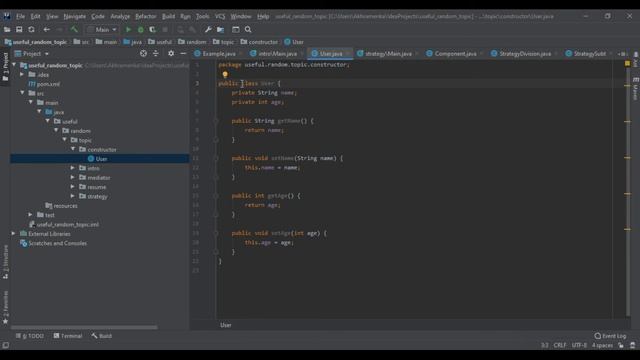640x360 pixels.
Task: Hide the Project panel with minus icon
Action: [183, 53]
